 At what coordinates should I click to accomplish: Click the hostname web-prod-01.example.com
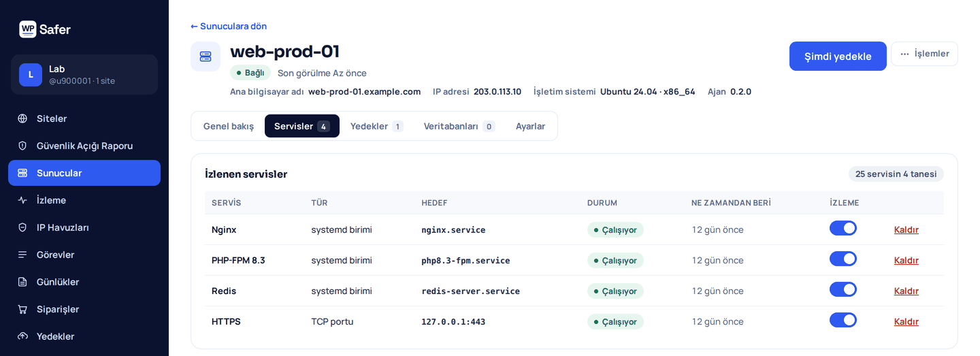point(364,91)
